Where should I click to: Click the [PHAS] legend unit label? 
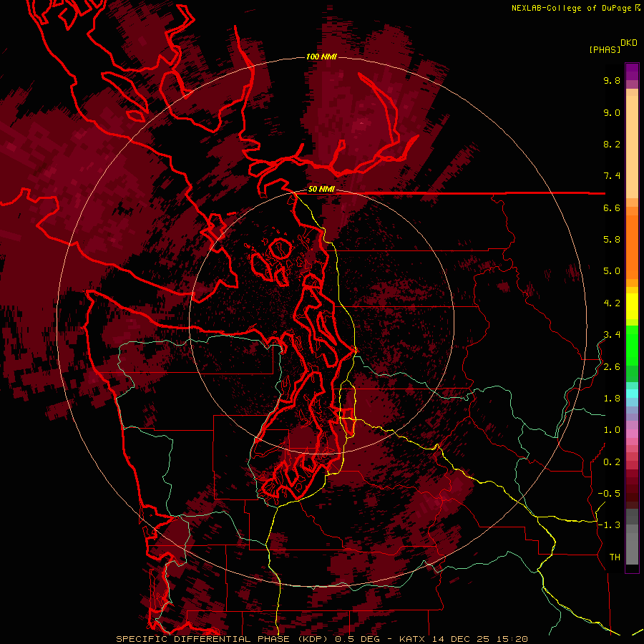(x=605, y=49)
